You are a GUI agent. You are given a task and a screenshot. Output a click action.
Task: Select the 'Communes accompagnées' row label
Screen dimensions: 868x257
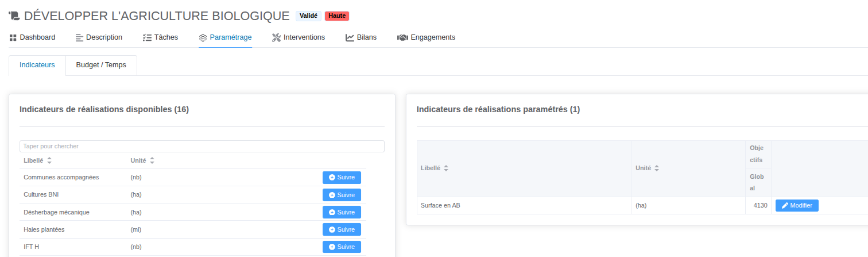tap(61, 177)
